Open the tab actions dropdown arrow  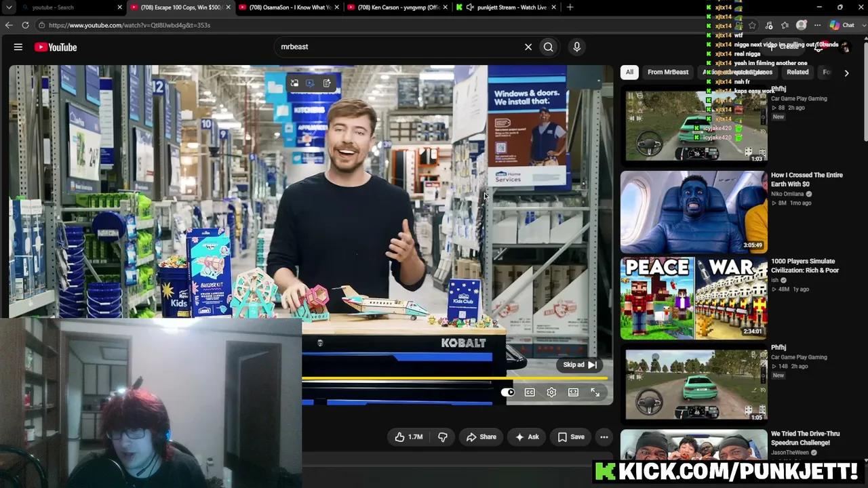pos(9,7)
